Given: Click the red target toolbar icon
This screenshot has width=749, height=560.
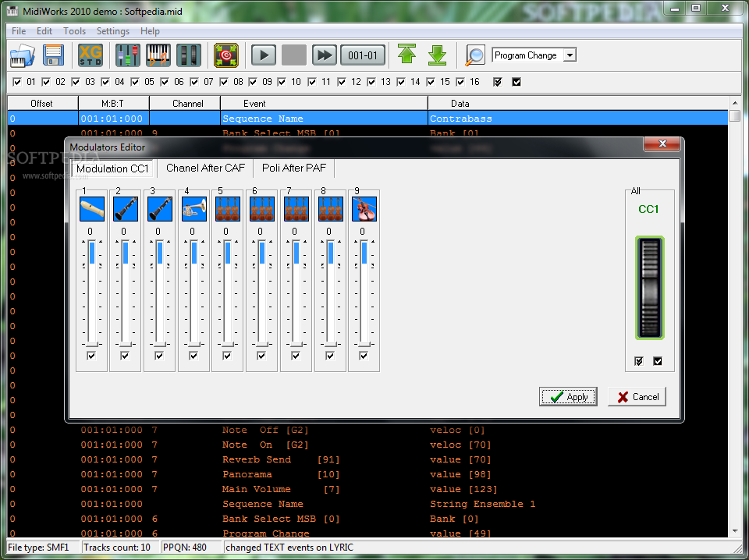Looking at the screenshot, I should [226, 55].
